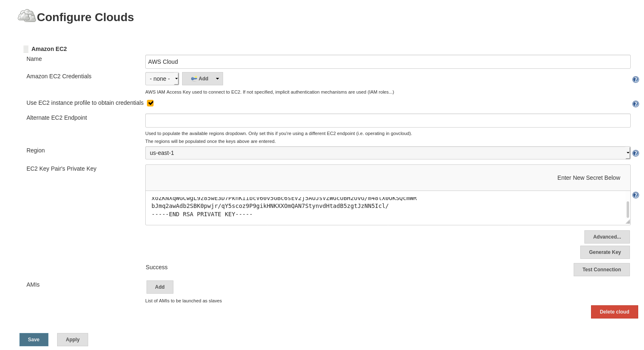Viewport: 644px width, 350px height.
Task: Click the 'AWS IAM Access Key' description text
Action: pos(269,92)
